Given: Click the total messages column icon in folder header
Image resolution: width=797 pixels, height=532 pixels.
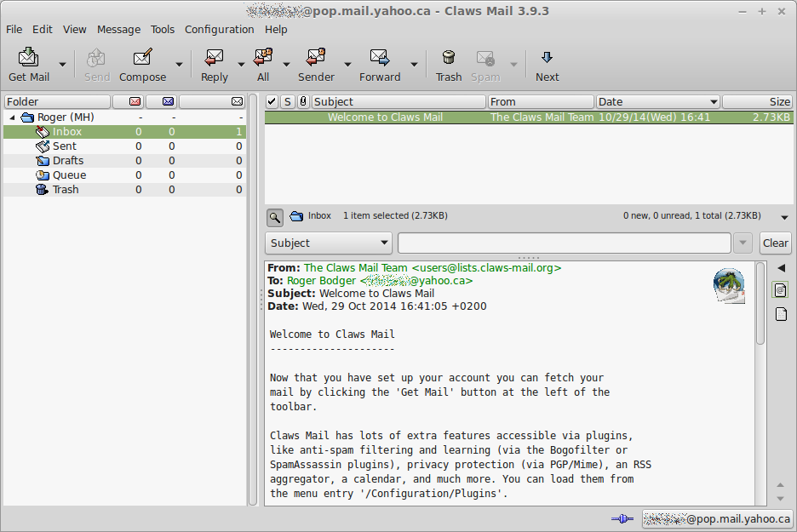Looking at the screenshot, I should (x=237, y=101).
